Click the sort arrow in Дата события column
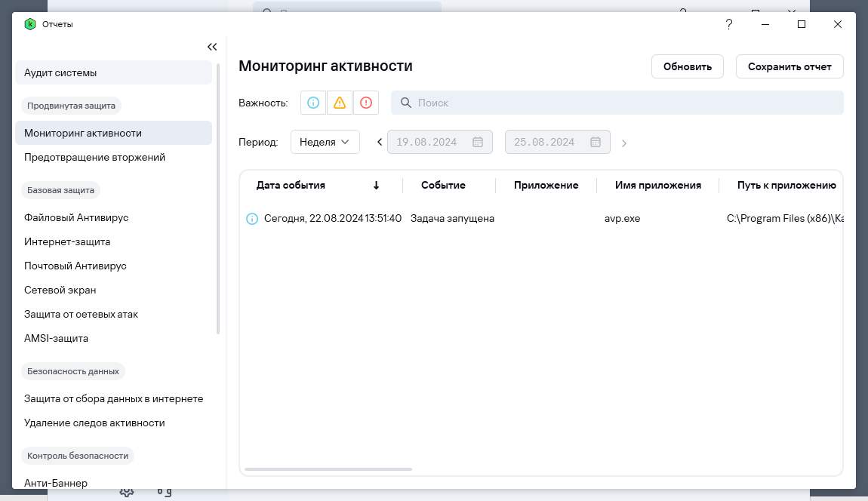The width and height of the screenshot is (868, 501). [x=376, y=186]
